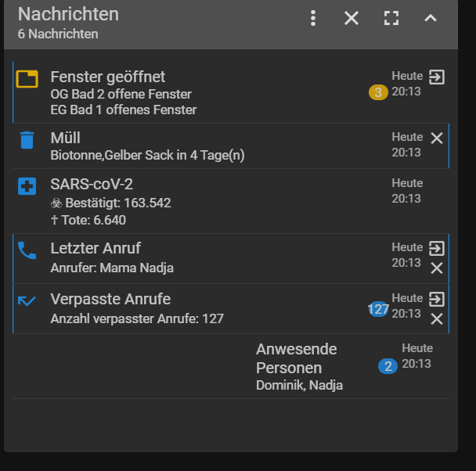Click the blue badge showing 2
476x471 pixels.
tap(388, 365)
